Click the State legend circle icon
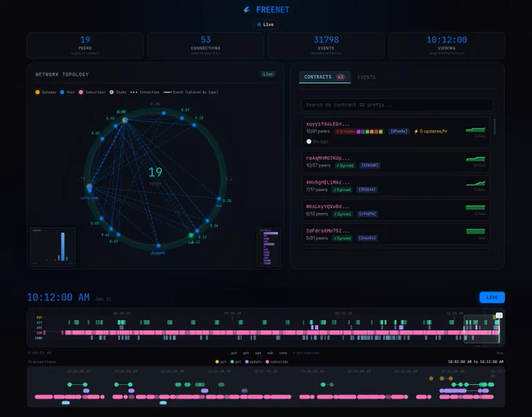Screen dimensions: 532x417 tap(112, 92)
